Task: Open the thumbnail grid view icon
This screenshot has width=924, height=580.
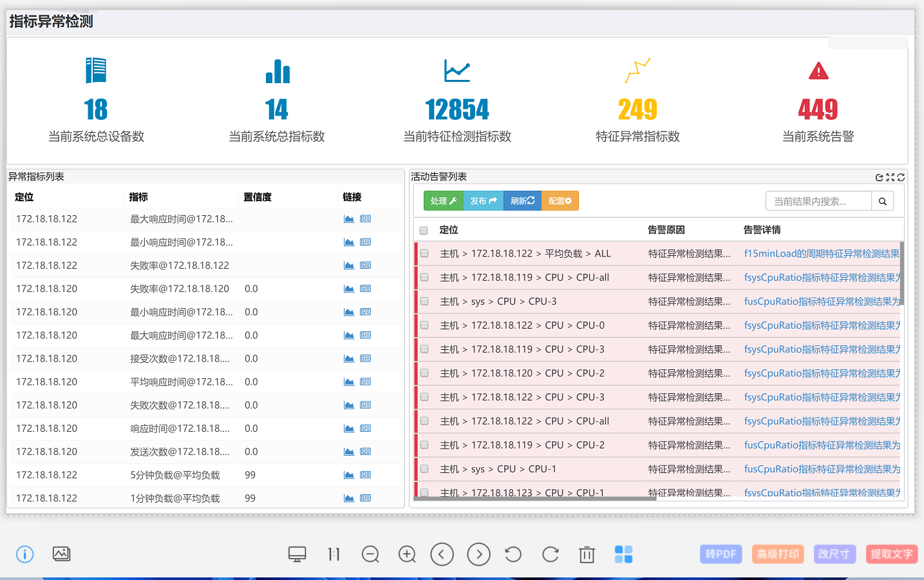Action: pyautogui.click(x=623, y=554)
